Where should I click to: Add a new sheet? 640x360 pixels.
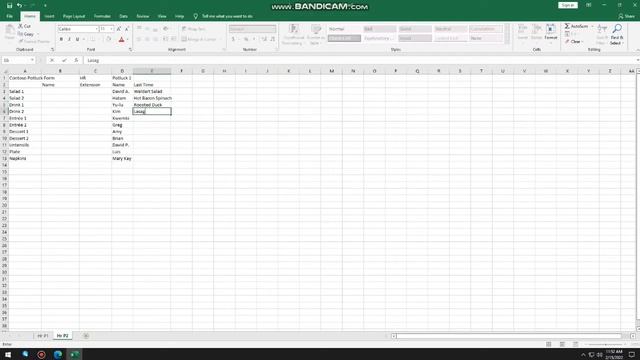coord(86,336)
